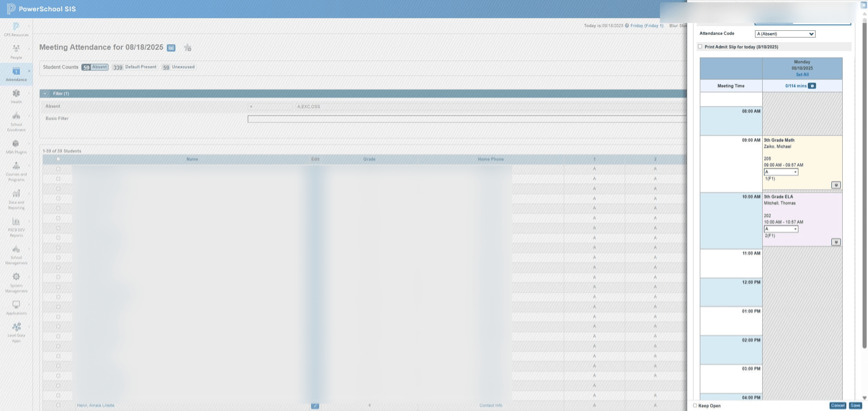Collapse the Filter (1) section
The height and width of the screenshot is (411, 868).
point(45,93)
